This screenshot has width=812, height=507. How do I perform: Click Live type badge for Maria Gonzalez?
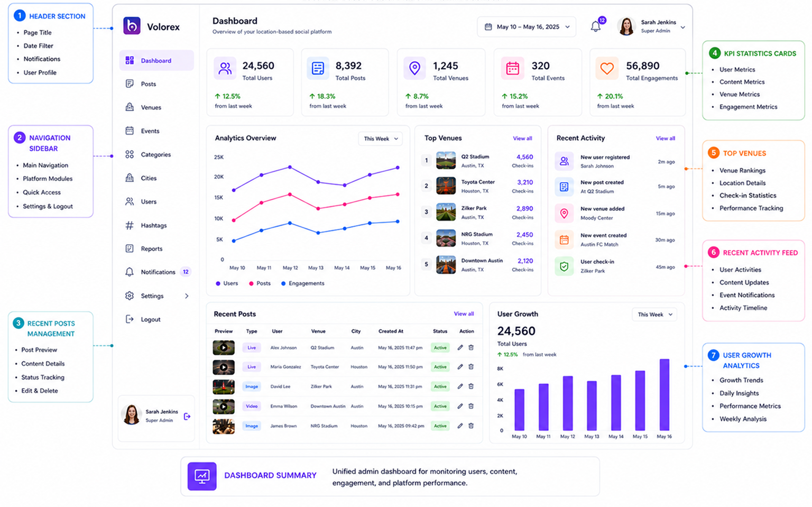point(252,366)
